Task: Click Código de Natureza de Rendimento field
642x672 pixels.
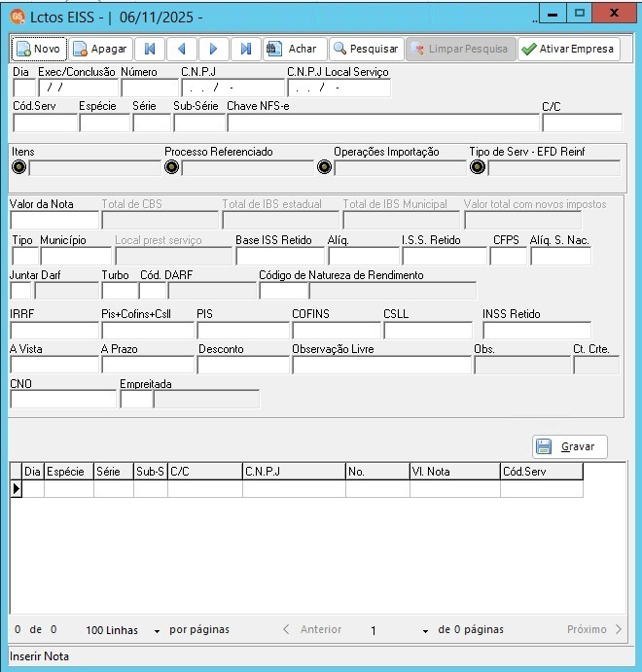Action: tap(284, 291)
